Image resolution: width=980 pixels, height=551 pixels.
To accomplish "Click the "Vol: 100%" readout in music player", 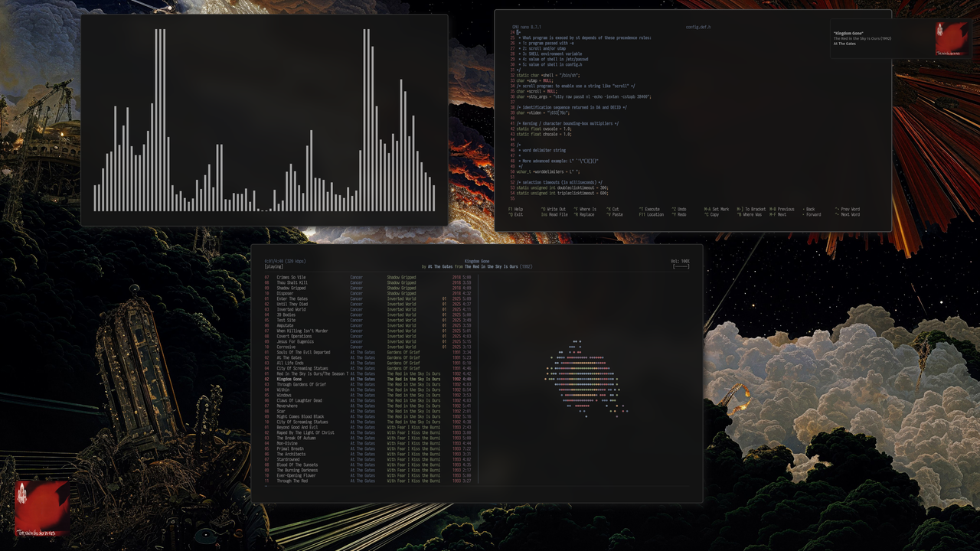I will tap(680, 261).
